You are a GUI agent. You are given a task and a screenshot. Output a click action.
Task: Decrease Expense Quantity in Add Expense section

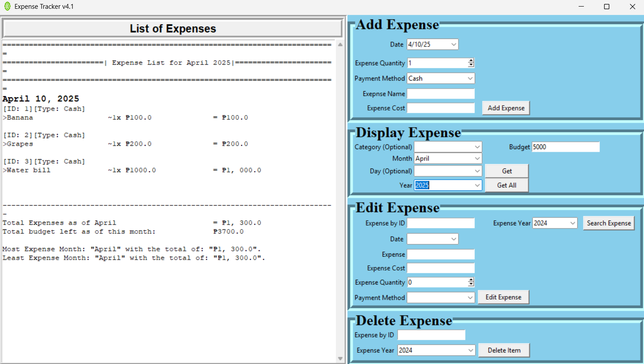471,65
